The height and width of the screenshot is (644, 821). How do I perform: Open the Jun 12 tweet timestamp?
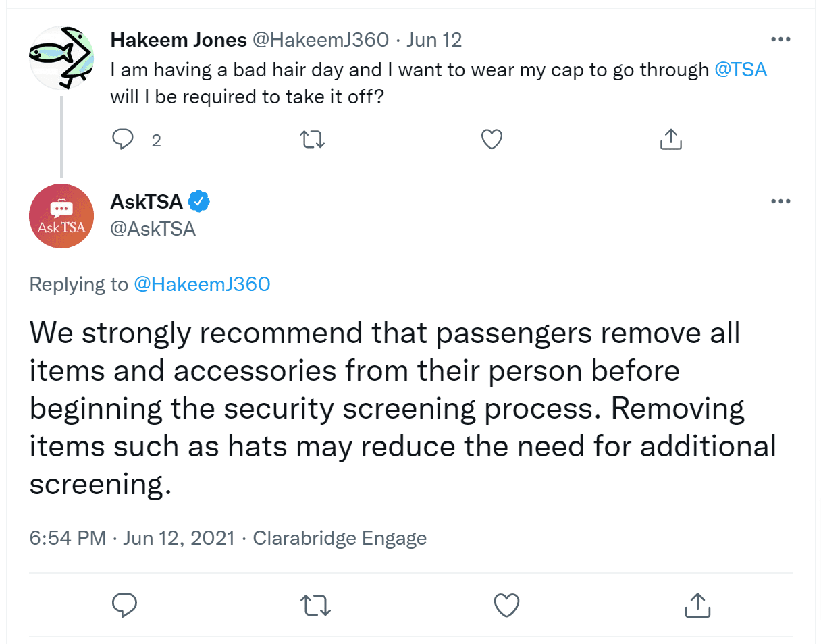435,40
